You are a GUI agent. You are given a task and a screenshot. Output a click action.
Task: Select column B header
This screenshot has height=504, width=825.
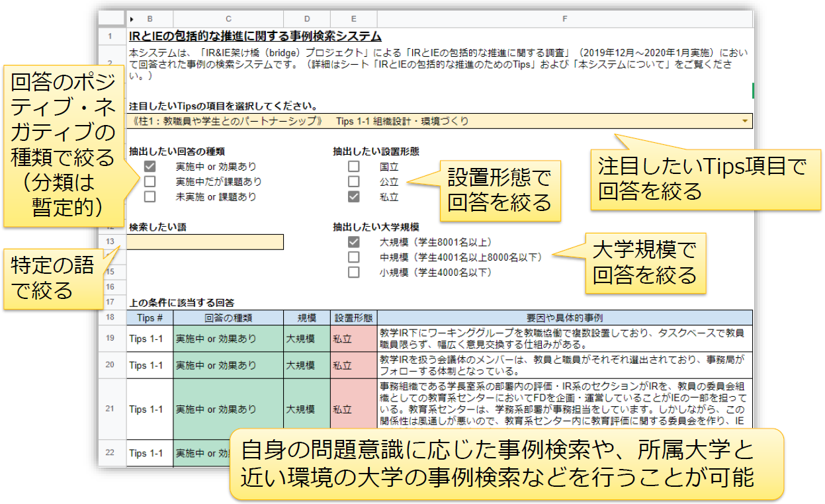[152, 19]
